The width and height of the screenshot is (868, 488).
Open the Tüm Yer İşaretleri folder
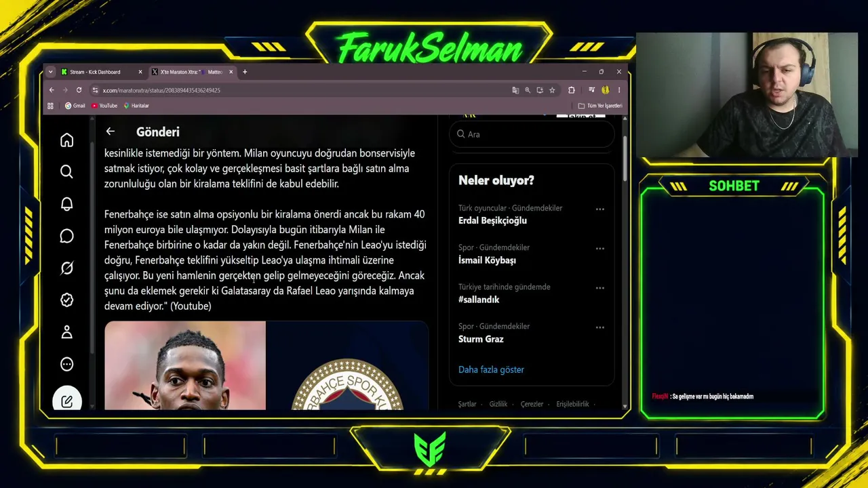(x=600, y=106)
